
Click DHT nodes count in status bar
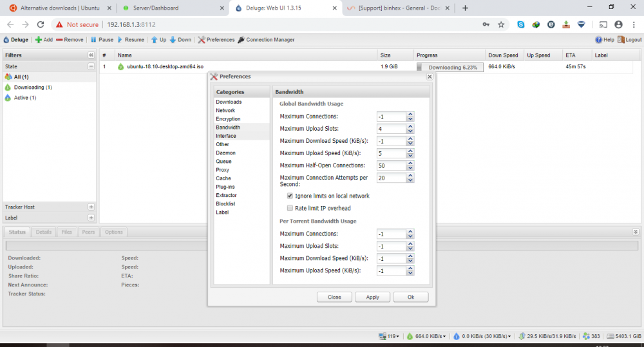click(x=591, y=336)
